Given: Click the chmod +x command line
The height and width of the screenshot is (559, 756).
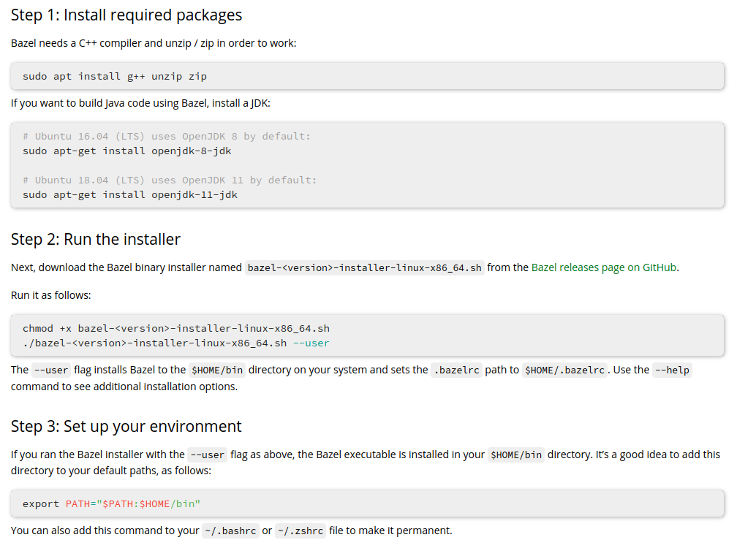Looking at the screenshot, I should [176, 329].
